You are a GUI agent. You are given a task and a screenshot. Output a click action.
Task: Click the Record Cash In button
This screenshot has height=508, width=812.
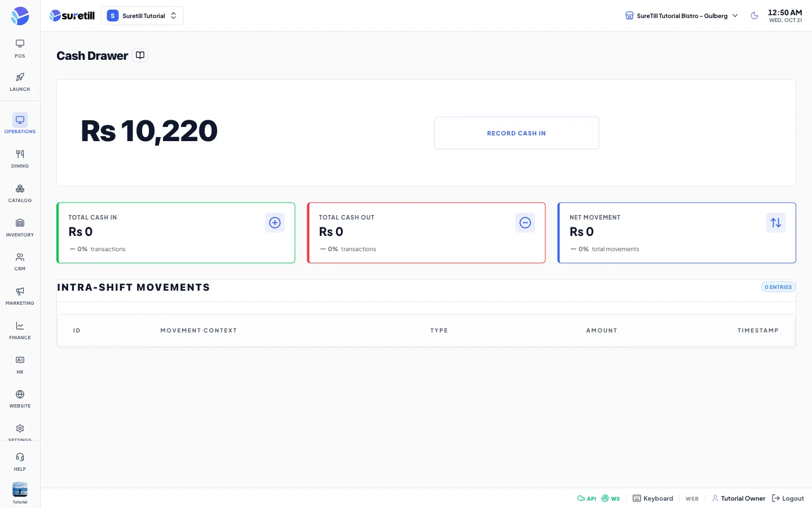pyautogui.click(x=517, y=133)
